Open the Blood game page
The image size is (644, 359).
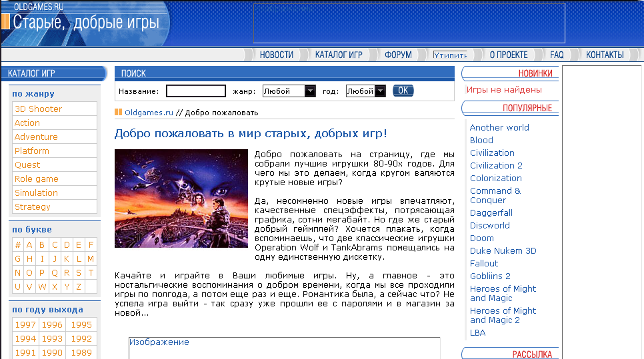tap(481, 141)
